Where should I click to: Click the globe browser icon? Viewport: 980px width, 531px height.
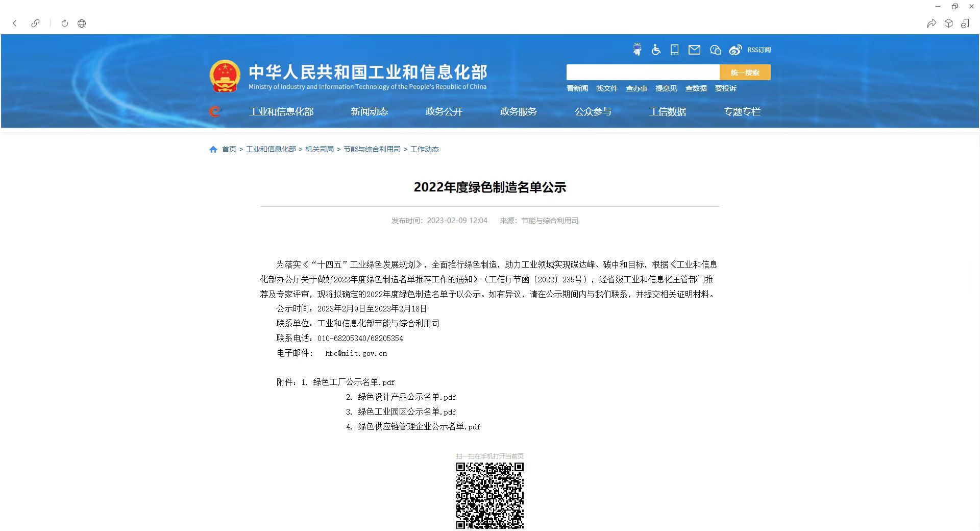click(x=82, y=23)
